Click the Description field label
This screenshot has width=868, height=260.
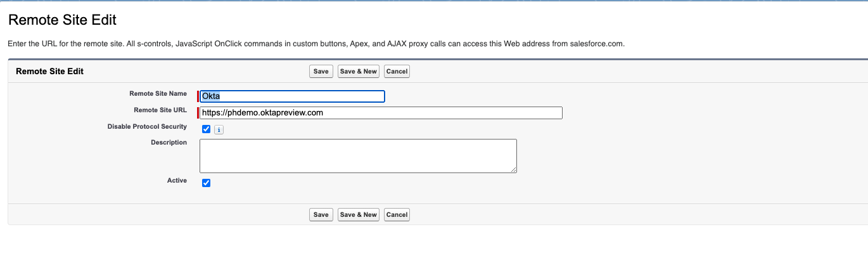[x=169, y=143]
